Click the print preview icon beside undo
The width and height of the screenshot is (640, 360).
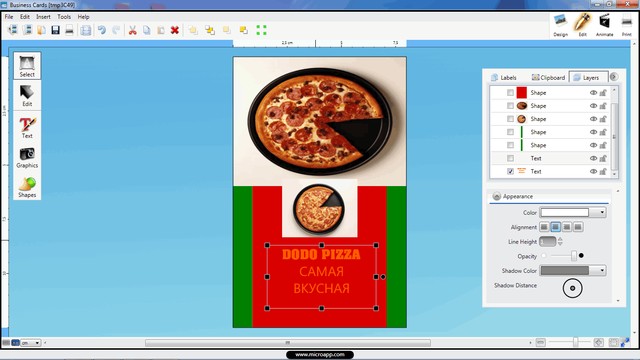coord(86,30)
